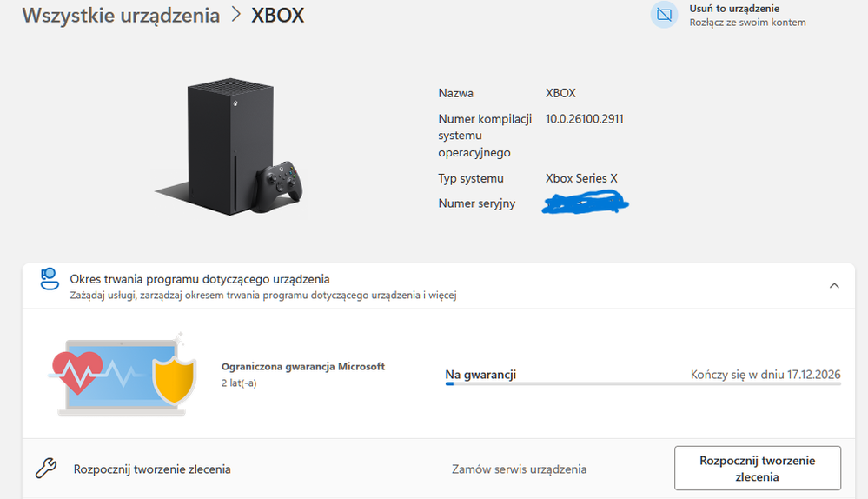Click the red heart health icon
This screenshot has height=499, width=868.
pos(77,373)
